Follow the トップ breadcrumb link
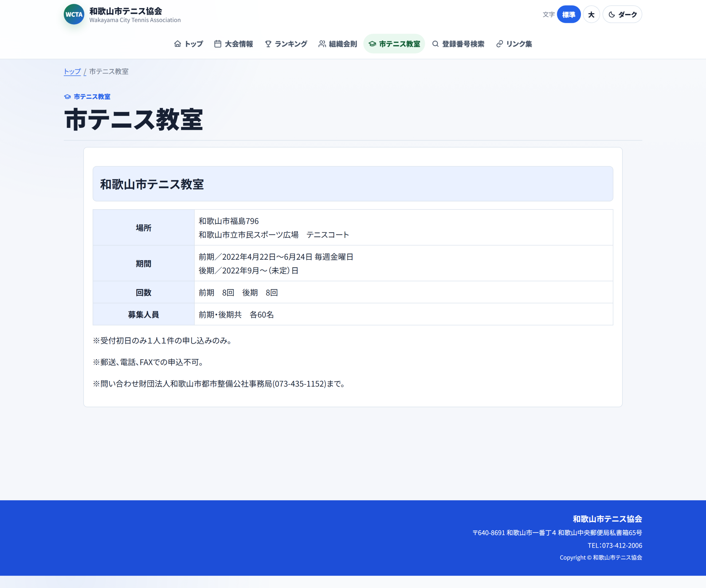706x588 pixels. pyautogui.click(x=72, y=71)
